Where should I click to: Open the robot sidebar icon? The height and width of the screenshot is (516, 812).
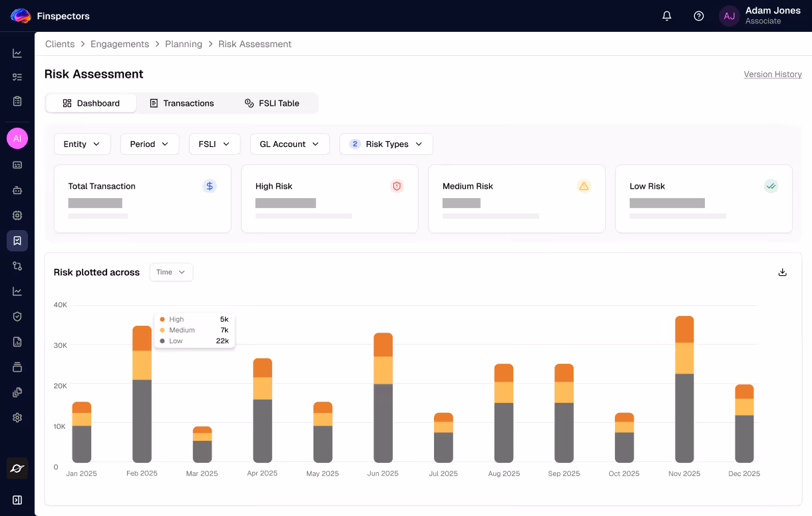pyautogui.click(x=17, y=190)
